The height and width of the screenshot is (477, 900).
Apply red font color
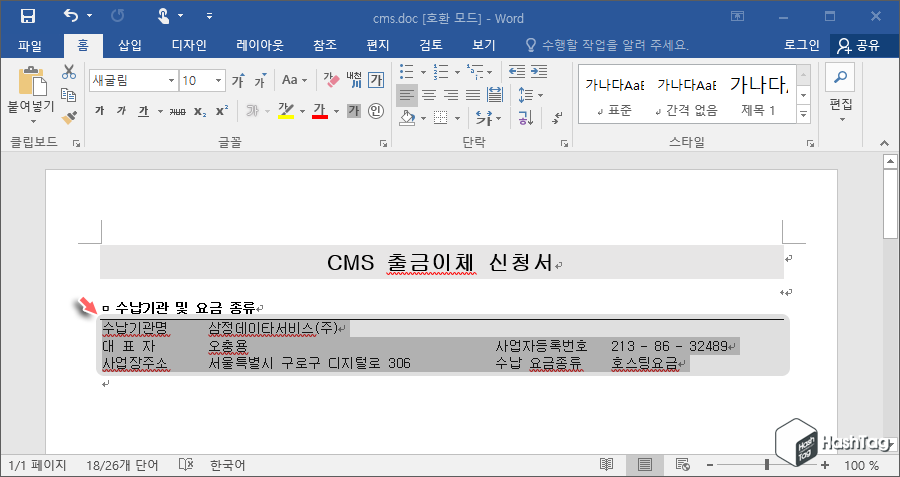click(320, 111)
